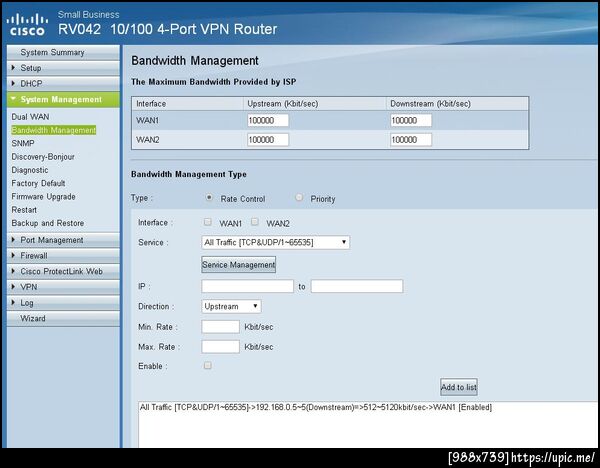This screenshot has width=600, height=468.
Task: Select Priority radio button
Action: pos(299,197)
